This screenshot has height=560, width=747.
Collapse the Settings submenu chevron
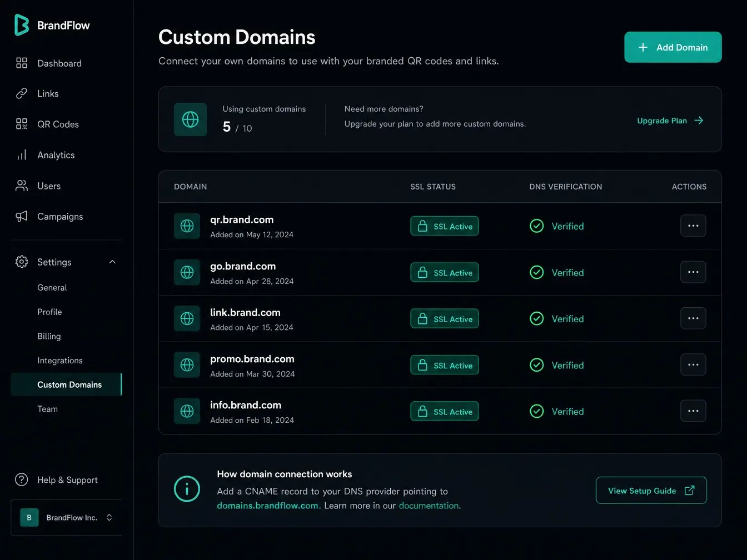[112, 262]
